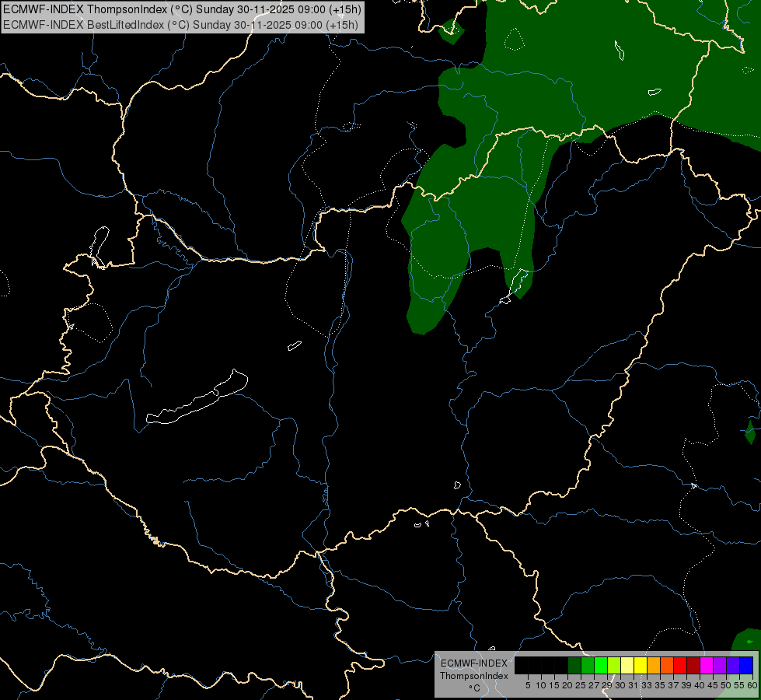Click the 'ThompsonIndex' label in the legend
761x700 pixels.
(474, 676)
